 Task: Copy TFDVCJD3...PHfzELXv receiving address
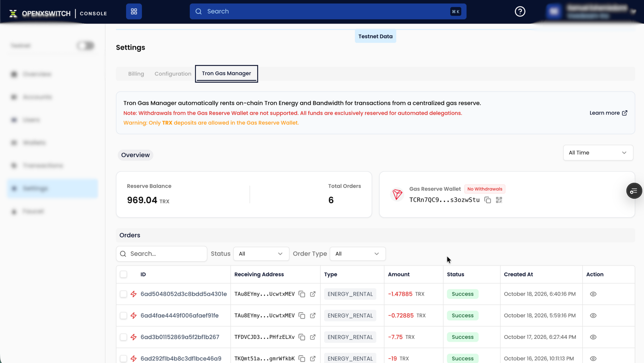(x=302, y=337)
